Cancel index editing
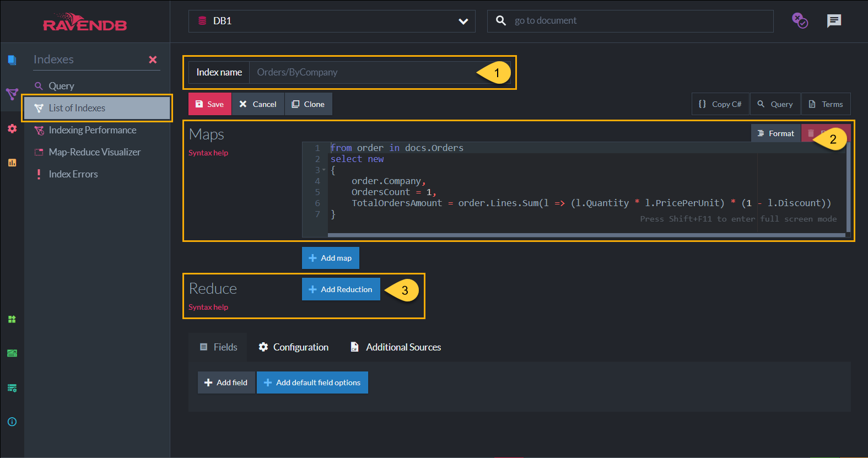Screen dimensions: 868x458 pyautogui.click(x=258, y=104)
